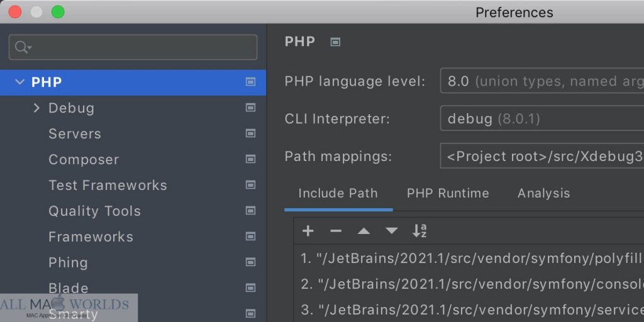The image size is (644, 322).
Task: Move include path down with arrow icon
Action: click(391, 231)
